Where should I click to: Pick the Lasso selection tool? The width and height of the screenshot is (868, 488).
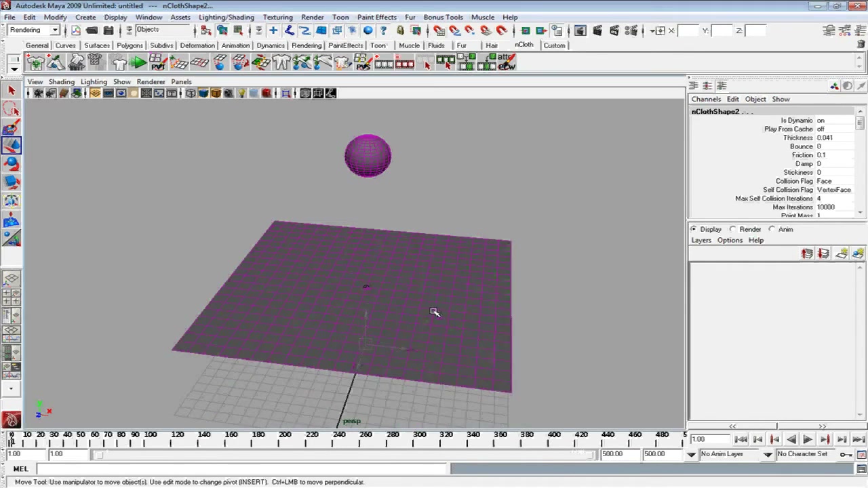pos(12,109)
